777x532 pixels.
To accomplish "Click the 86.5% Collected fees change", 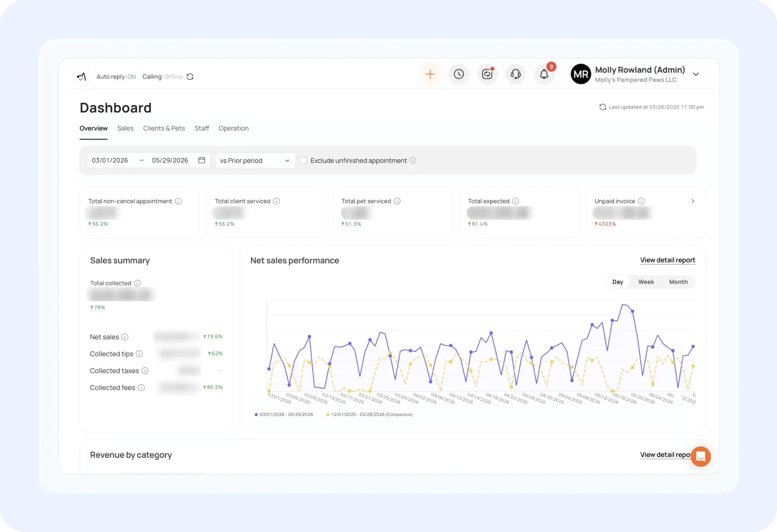I will click(213, 387).
